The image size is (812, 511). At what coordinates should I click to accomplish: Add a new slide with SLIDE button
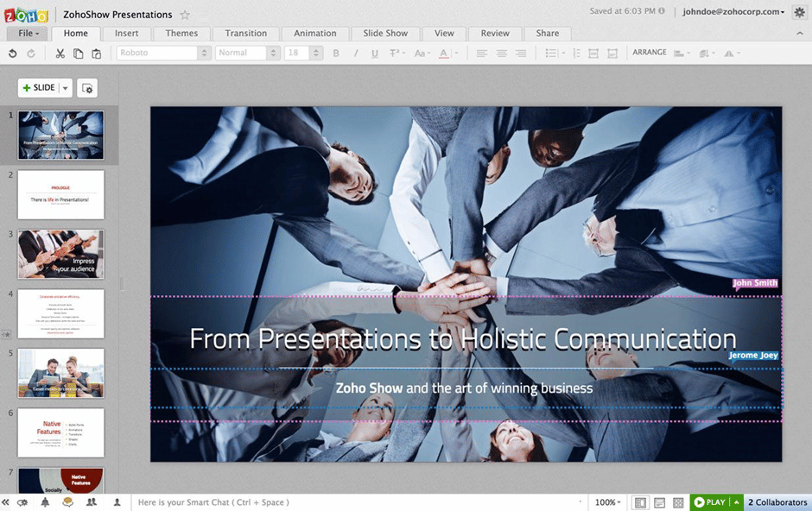[38, 88]
